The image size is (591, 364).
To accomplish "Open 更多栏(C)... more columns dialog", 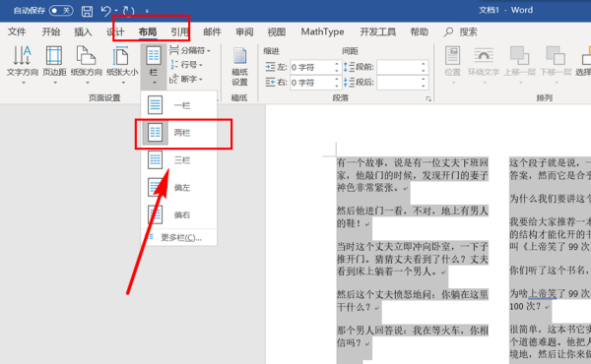I will point(179,237).
